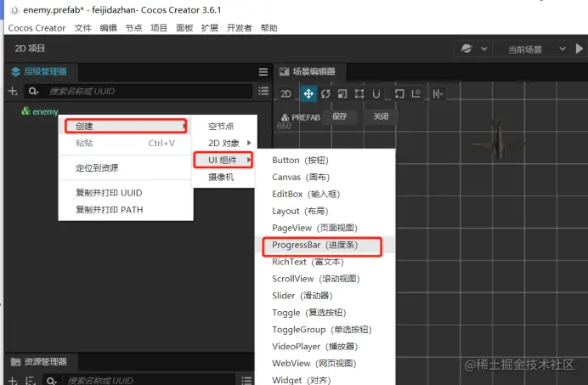Screen dimensions: 588x385
Task: Toggle 2D view mode button
Action: click(x=286, y=93)
